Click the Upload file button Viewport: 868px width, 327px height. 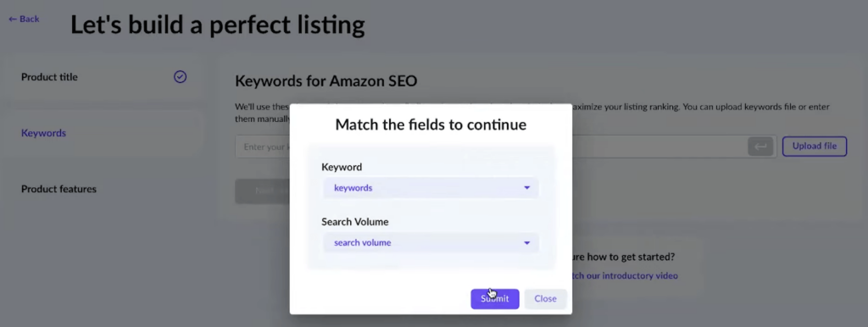click(x=815, y=146)
